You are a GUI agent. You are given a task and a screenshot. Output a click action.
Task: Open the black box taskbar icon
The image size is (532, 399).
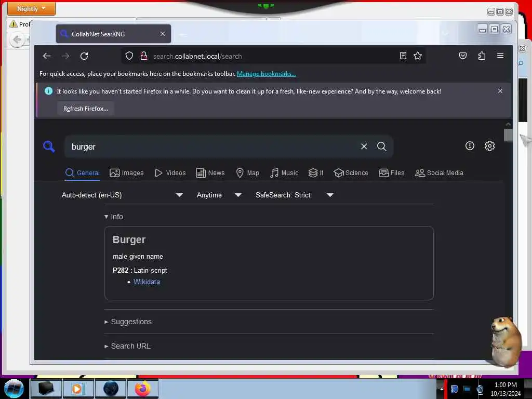(x=46, y=389)
